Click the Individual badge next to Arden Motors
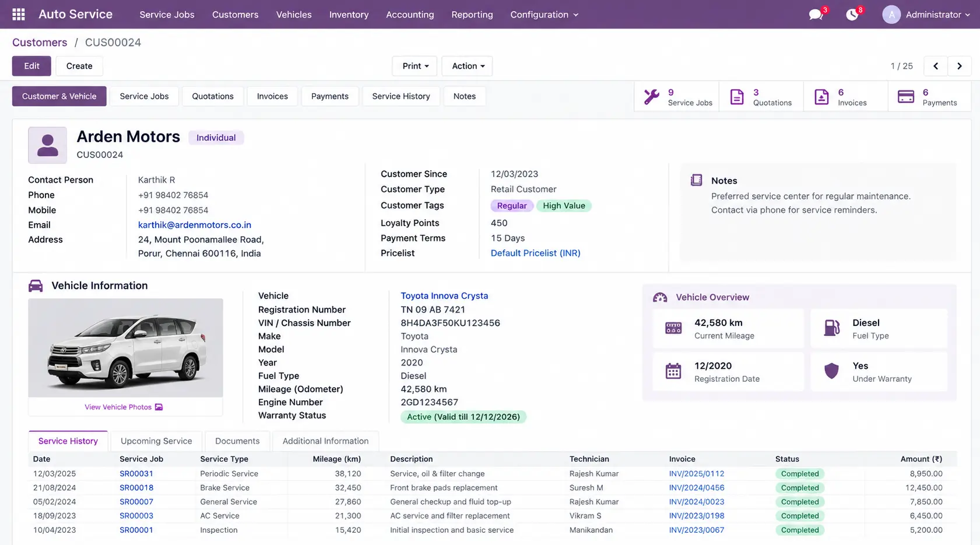Viewport: 980px width, 545px height. pos(216,138)
